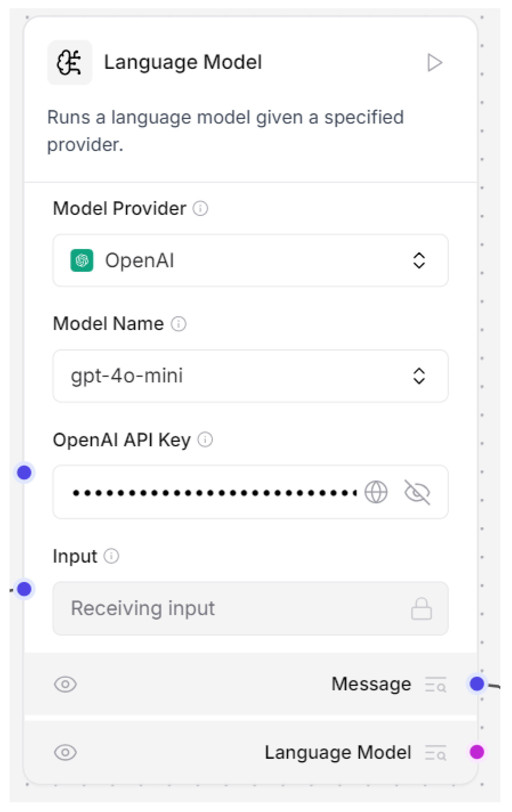This screenshot has height=812, width=512.
Task: Toggle visibility of the Message output
Action: [x=65, y=684]
